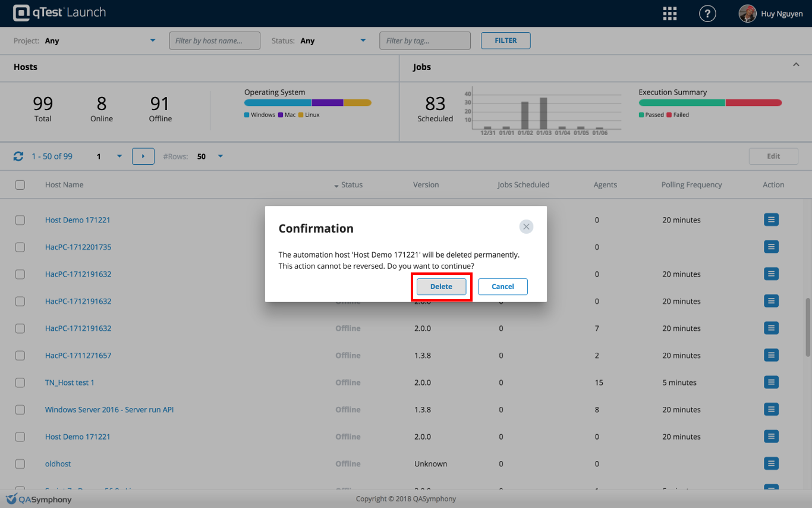This screenshot has width=812, height=508.
Task: Confirm with the Delete button
Action: coord(441,287)
